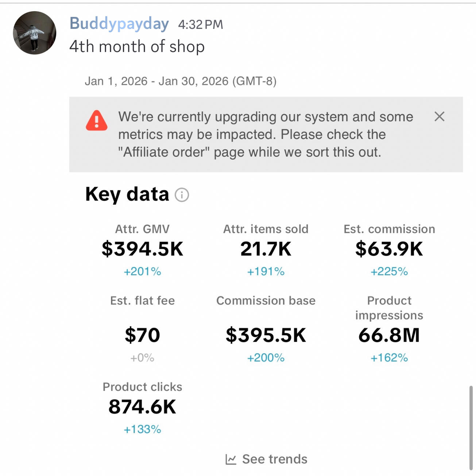Click the vertical scrollbar thumb
This screenshot has height=476, width=476.
471,427
